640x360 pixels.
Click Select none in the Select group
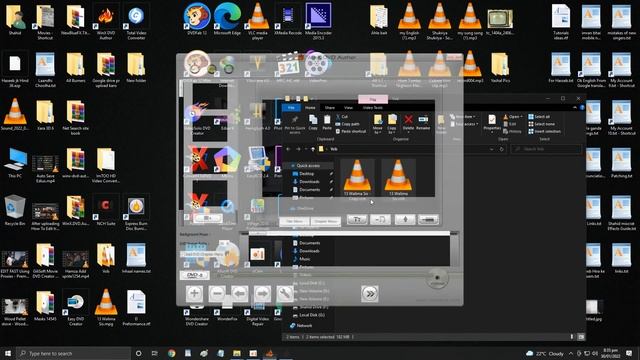pos(542,124)
